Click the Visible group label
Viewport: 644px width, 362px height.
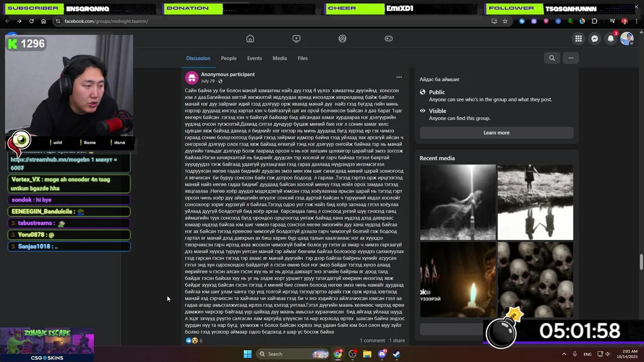click(438, 111)
